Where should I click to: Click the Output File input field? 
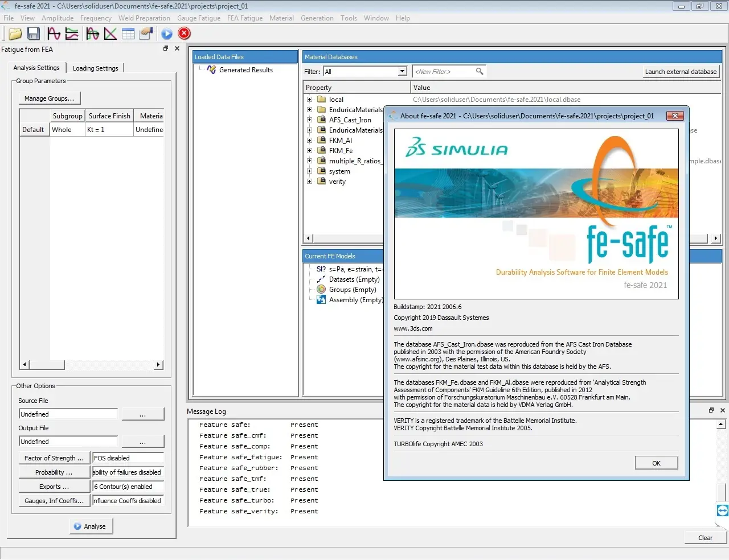pos(68,442)
